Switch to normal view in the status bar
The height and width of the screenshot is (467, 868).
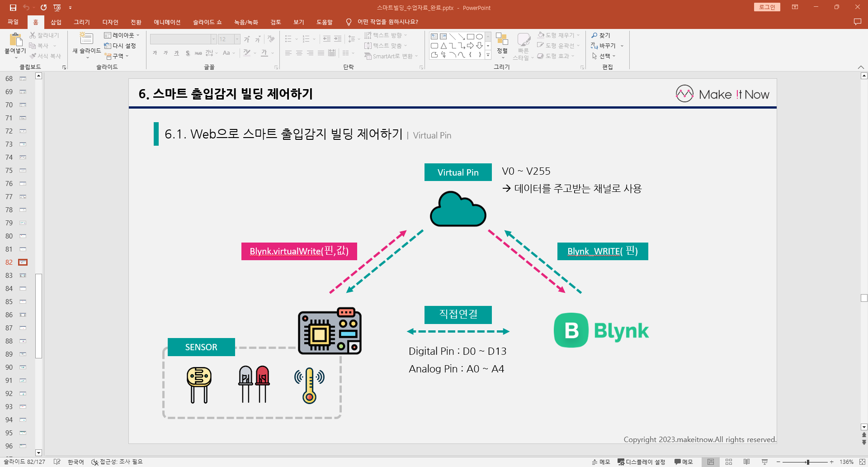(x=711, y=462)
